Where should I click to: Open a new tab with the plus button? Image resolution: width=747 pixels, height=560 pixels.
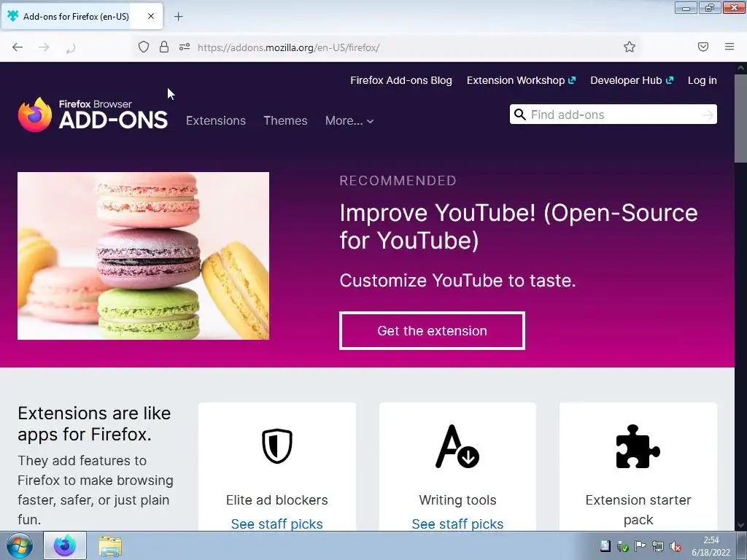coord(178,17)
